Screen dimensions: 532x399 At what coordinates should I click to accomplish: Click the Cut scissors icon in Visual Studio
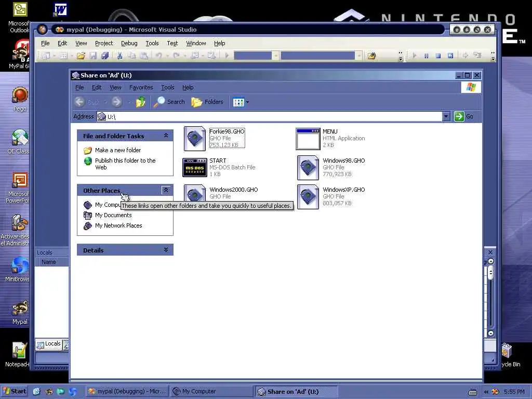tap(119, 56)
